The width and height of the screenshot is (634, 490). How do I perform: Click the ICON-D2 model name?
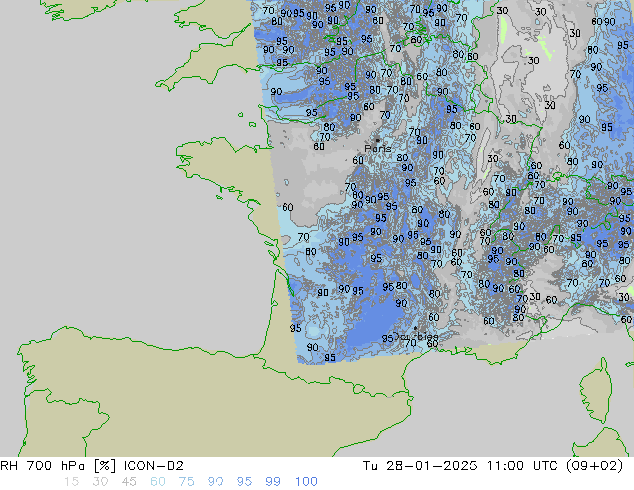click(x=154, y=466)
